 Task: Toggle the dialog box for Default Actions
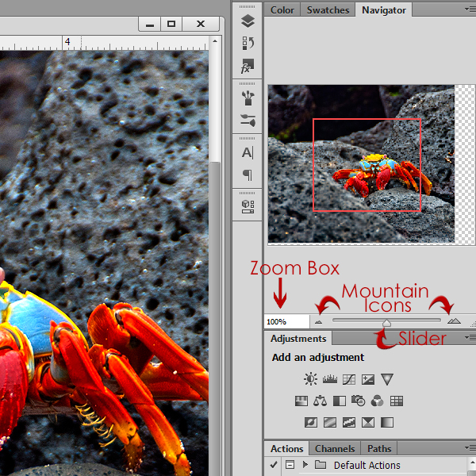pyautogui.click(x=290, y=465)
